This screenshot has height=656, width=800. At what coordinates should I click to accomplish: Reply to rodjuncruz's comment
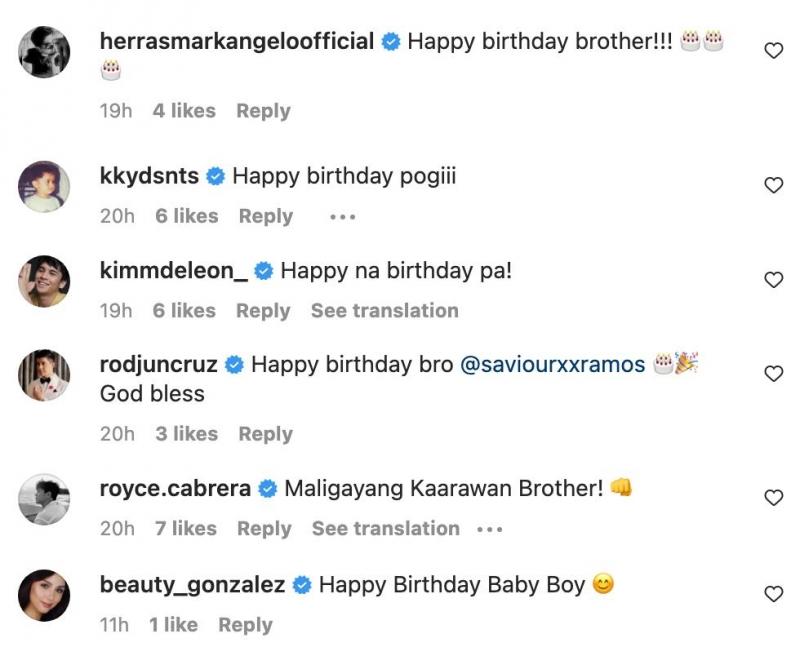click(266, 434)
